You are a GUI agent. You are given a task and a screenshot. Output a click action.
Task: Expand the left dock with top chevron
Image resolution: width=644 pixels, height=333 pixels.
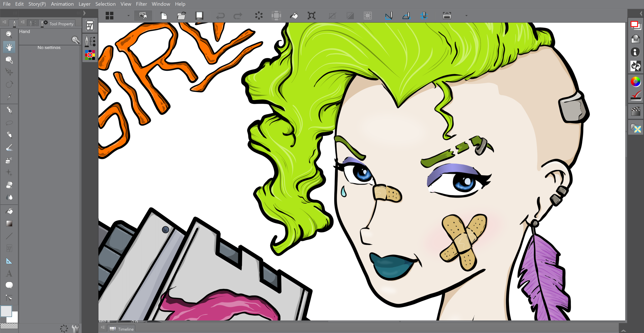click(85, 13)
